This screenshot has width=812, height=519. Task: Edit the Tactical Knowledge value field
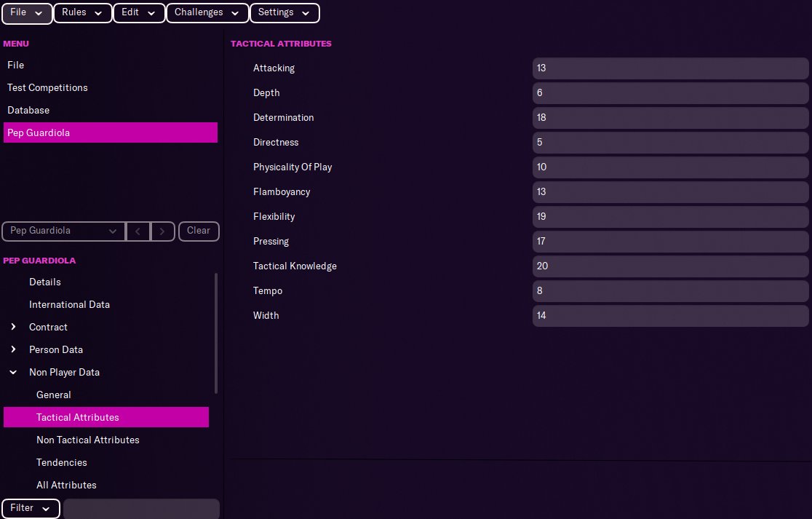[x=670, y=266]
